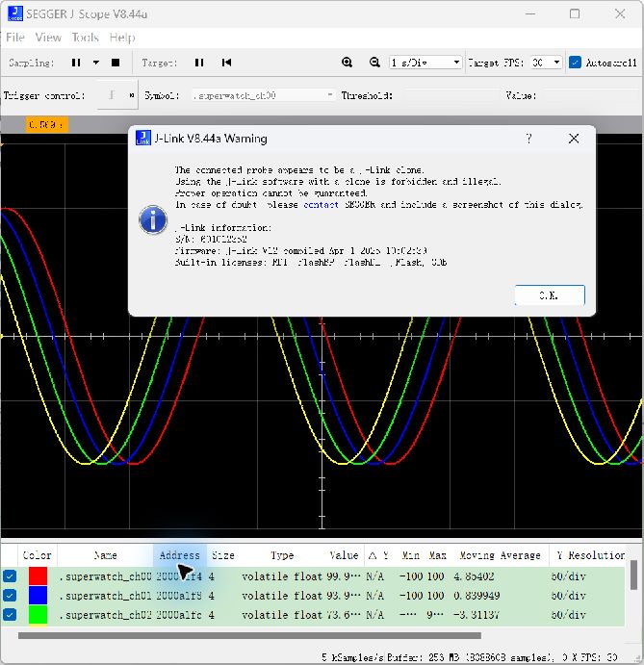Screen dimensions: 644x665
Task: Click the red color swatch for ch00
Action: pos(38,575)
